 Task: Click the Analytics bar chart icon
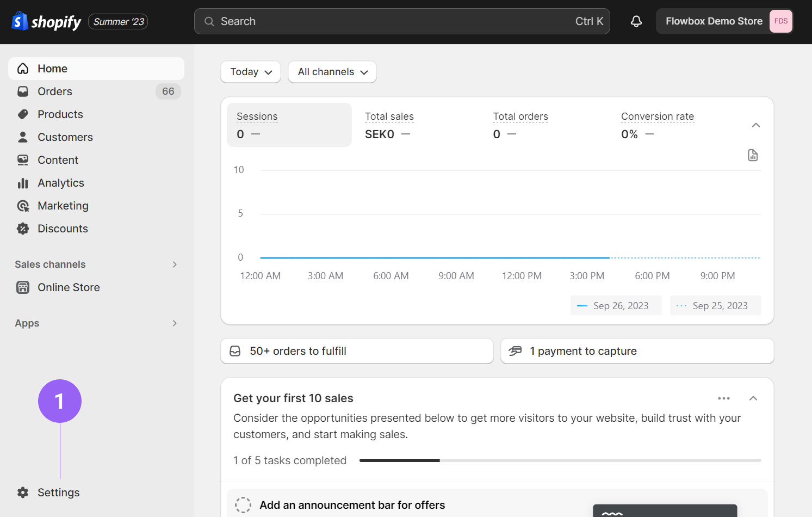(23, 183)
